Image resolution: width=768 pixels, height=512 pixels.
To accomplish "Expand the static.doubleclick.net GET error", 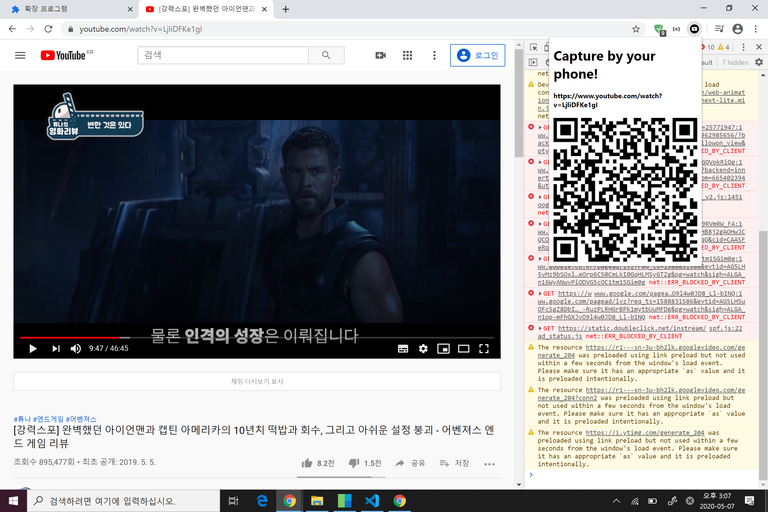I will (540, 328).
